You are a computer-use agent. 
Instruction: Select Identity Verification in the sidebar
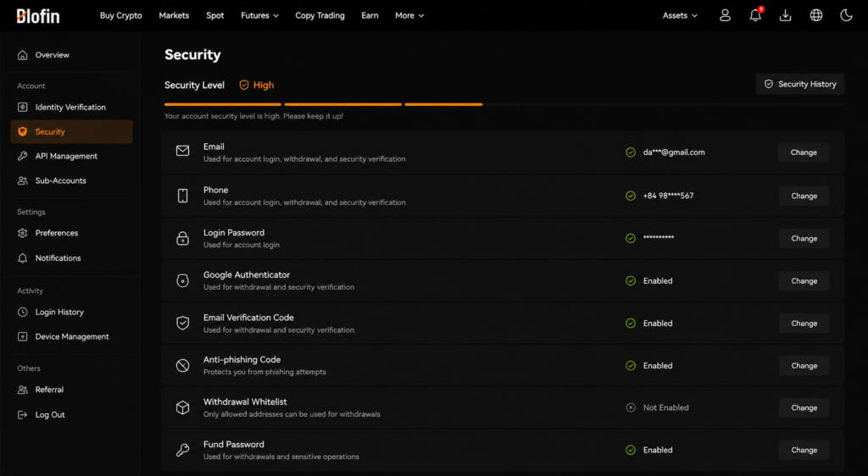(71, 108)
